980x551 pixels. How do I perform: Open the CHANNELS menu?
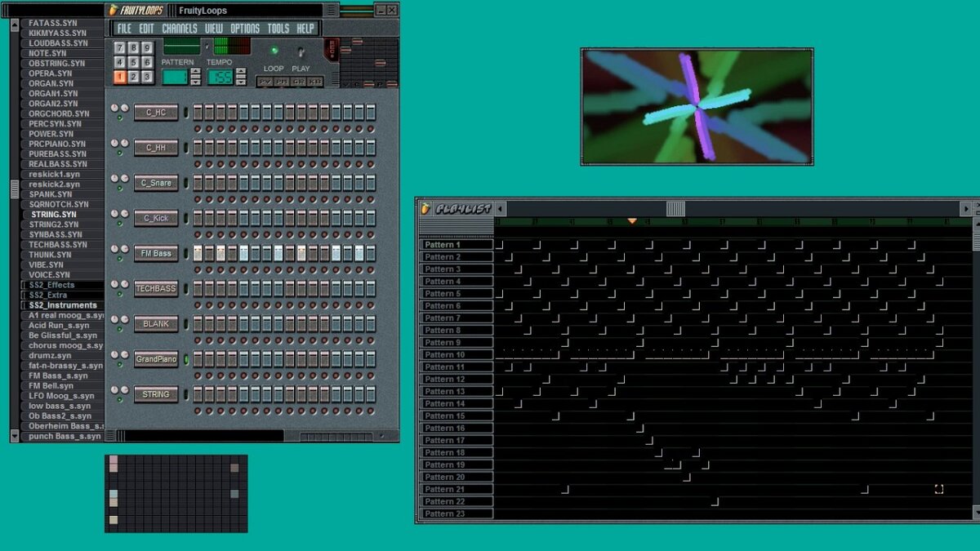pyautogui.click(x=180, y=29)
